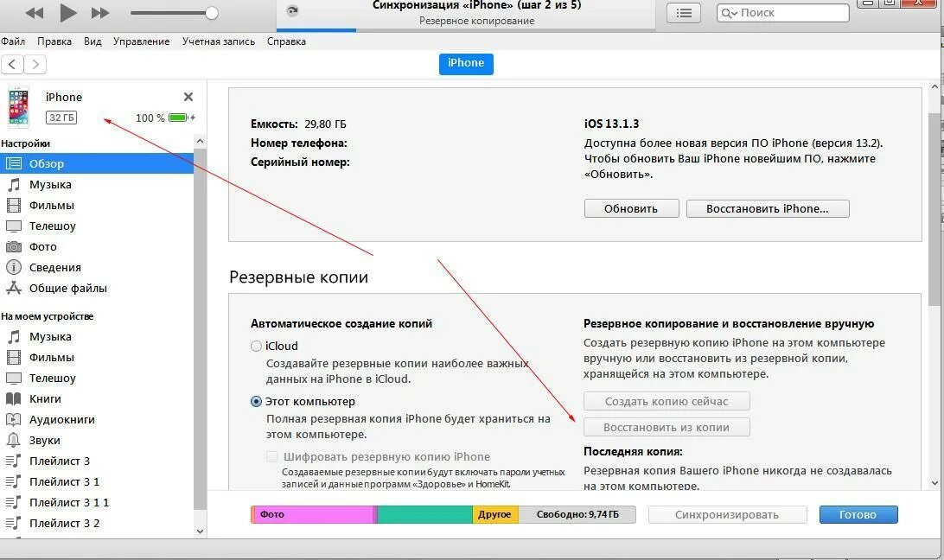Click the rewind playback button
The height and width of the screenshot is (560, 944).
[x=35, y=13]
